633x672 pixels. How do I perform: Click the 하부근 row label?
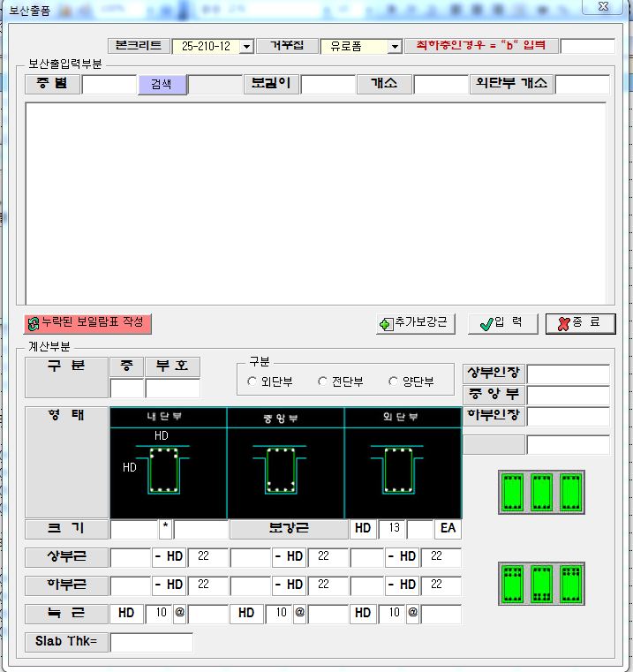(x=66, y=585)
